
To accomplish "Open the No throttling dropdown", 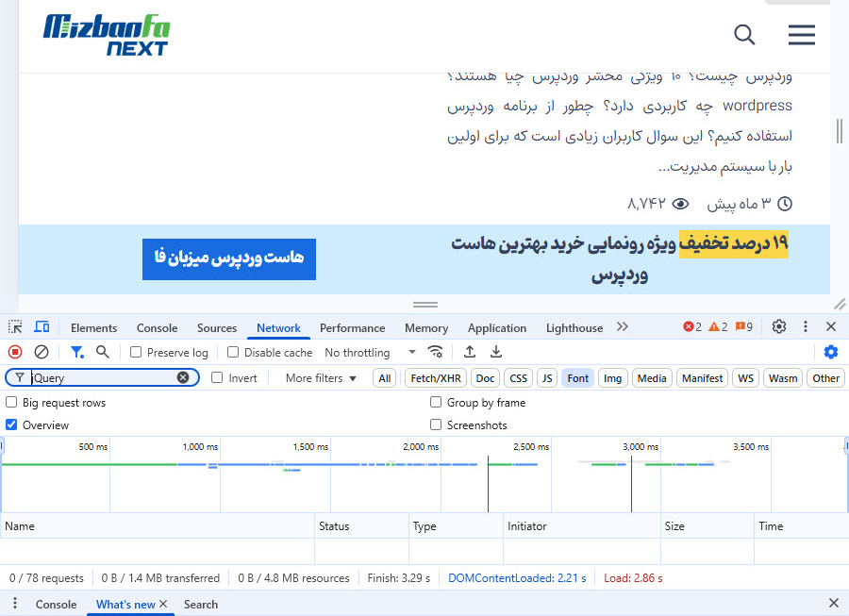I will [x=371, y=353].
